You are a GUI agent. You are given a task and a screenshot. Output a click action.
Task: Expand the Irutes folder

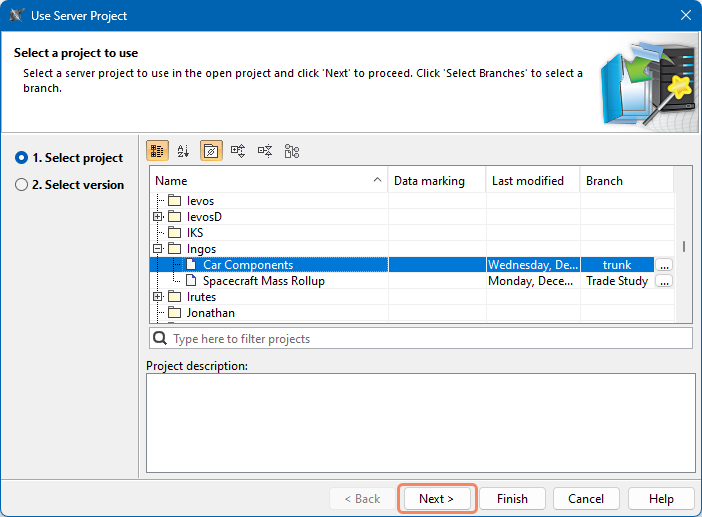[158, 296]
